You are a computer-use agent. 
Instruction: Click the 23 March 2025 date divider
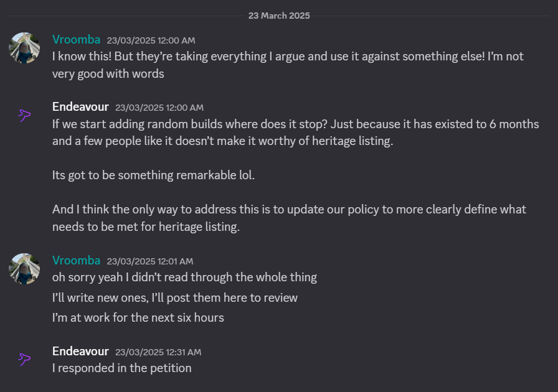pyautogui.click(x=279, y=16)
